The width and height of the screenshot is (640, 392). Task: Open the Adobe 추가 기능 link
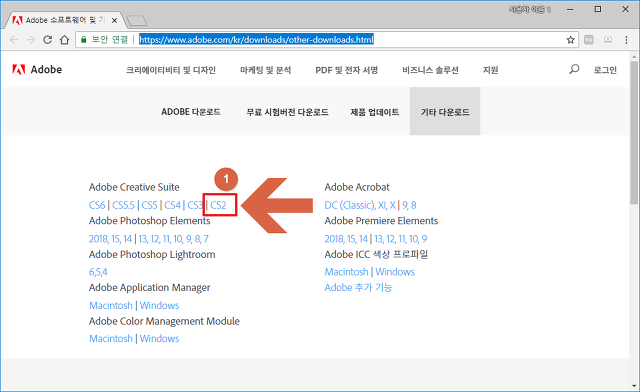point(358,287)
